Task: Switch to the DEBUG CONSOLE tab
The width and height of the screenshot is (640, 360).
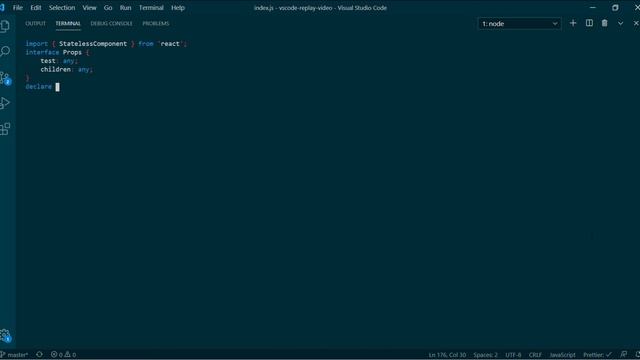Action: click(111, 24)
